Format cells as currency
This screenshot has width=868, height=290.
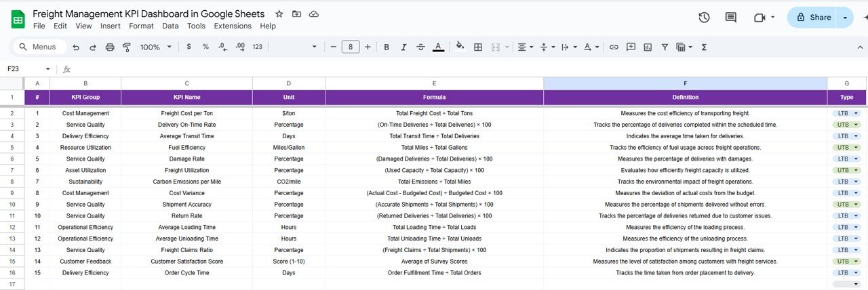(x=189, y=47)
